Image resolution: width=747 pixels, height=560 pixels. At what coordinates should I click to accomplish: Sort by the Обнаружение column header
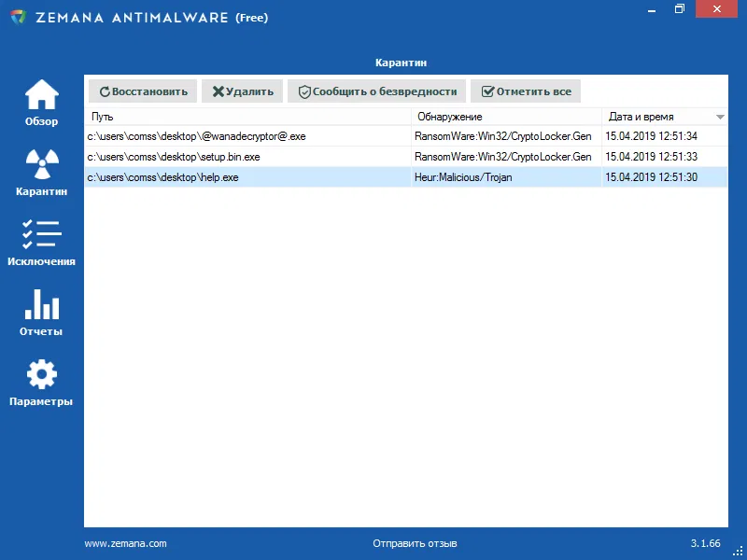[x=506, y=117]
